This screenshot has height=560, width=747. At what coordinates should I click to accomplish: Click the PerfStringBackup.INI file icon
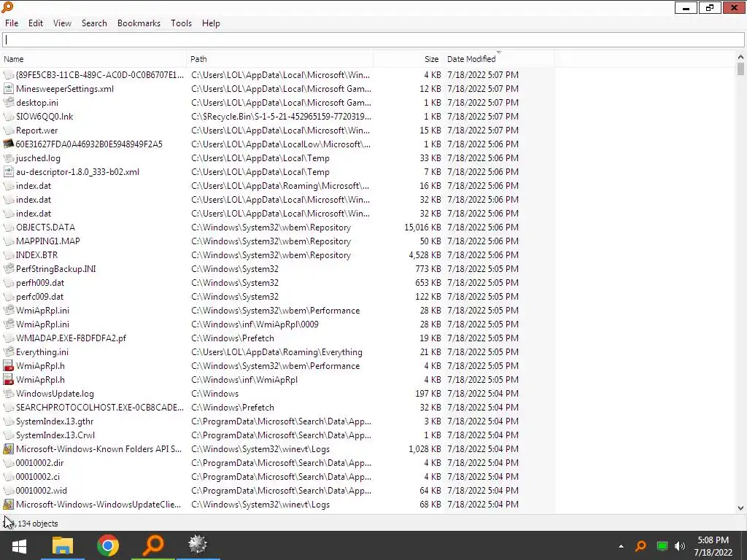click(x=9, y=269)
